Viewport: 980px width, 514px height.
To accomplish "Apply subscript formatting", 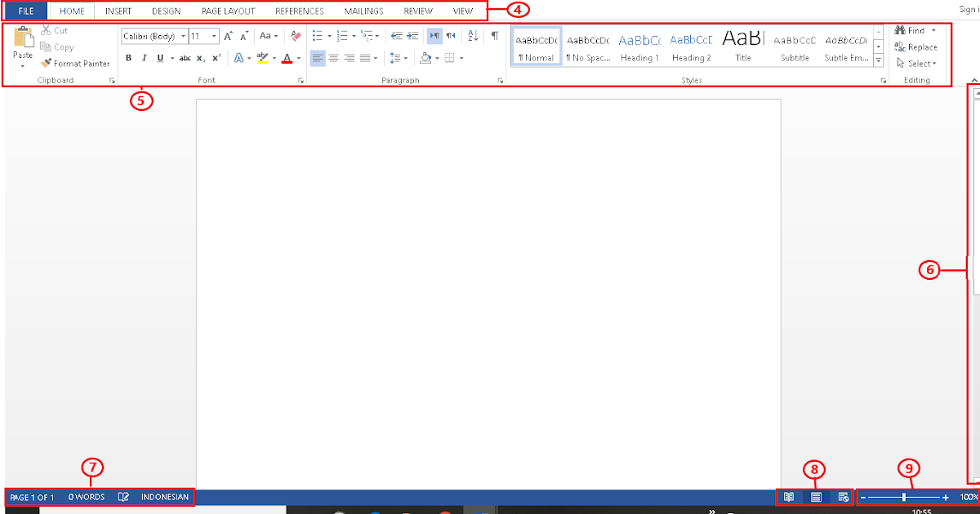I will (x=201, y=58).
